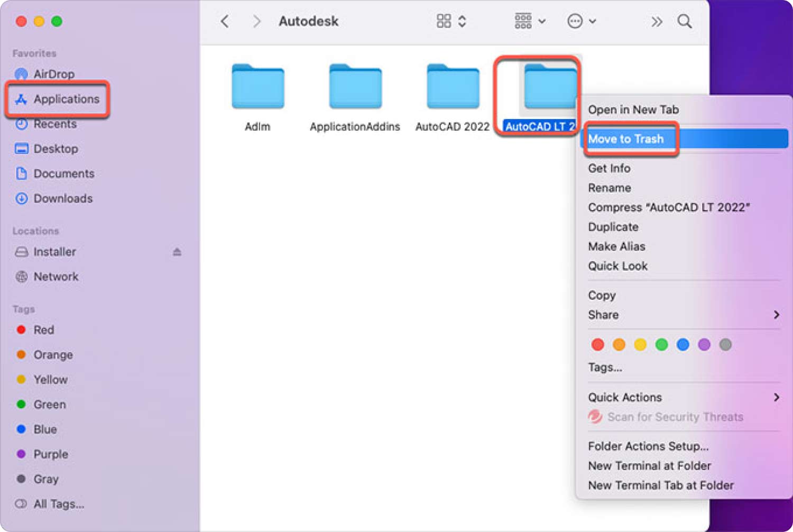This screenshot has width=793, height=532.
Task: Select the Installer volume
Action: coord(46,252)
